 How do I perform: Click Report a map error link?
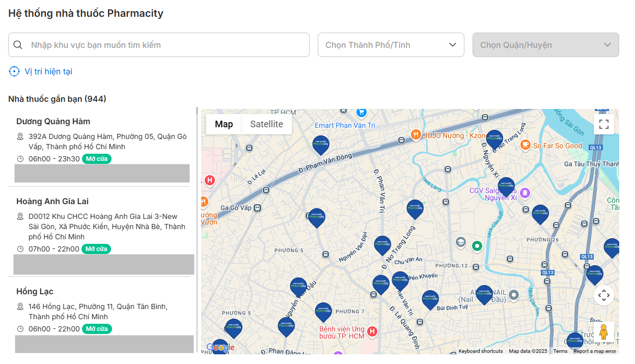(594, 351)
